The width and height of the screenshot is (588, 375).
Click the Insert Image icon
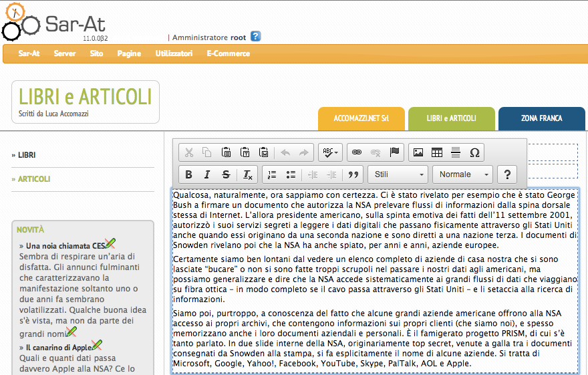coord(418,152)
